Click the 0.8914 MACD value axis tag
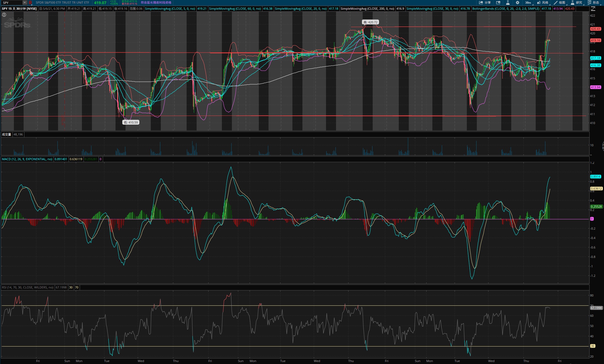 (595, 177)
